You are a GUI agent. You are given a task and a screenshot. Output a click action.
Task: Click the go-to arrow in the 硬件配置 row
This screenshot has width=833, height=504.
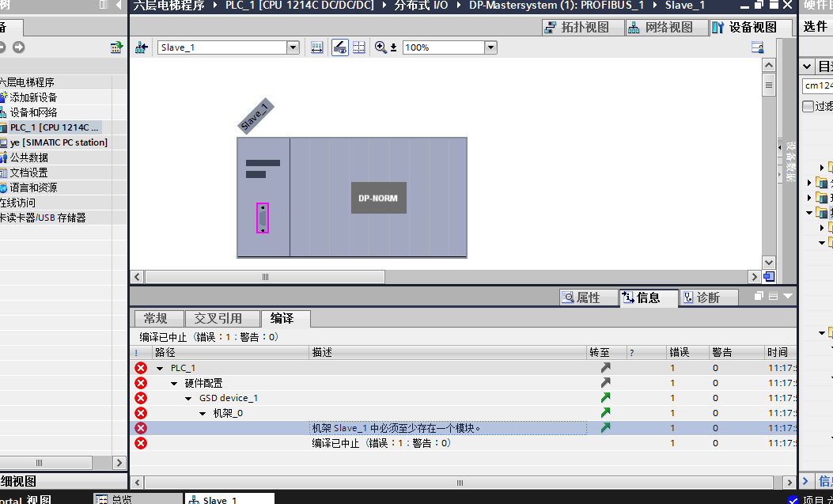tap(606, 382)
